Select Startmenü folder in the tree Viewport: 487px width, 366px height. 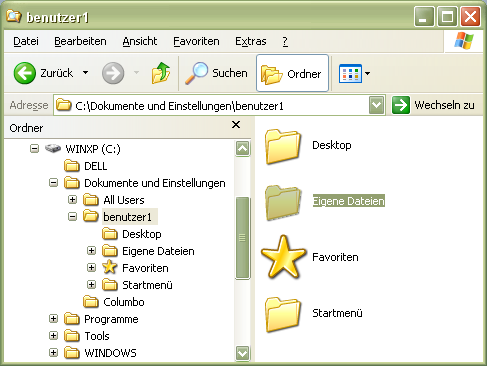tap(137, 285)
